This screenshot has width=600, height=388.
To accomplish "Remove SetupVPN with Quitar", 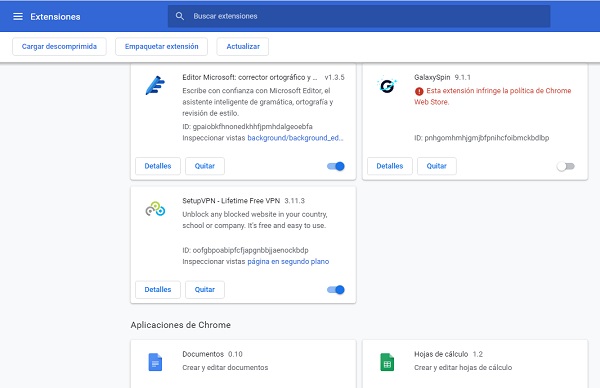I will pyautogui.click(x=205, y=290).
